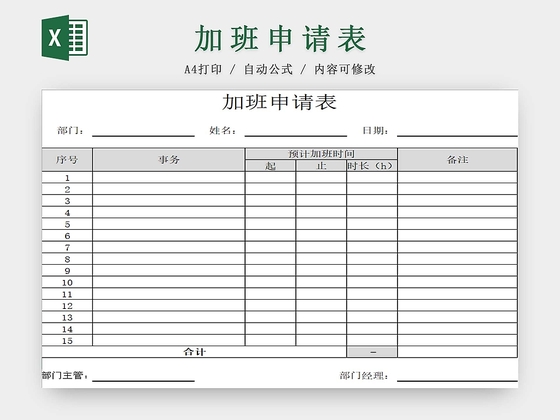560x420 pixels.
Task: Click row number 14 cell
Action: (67, 329)
